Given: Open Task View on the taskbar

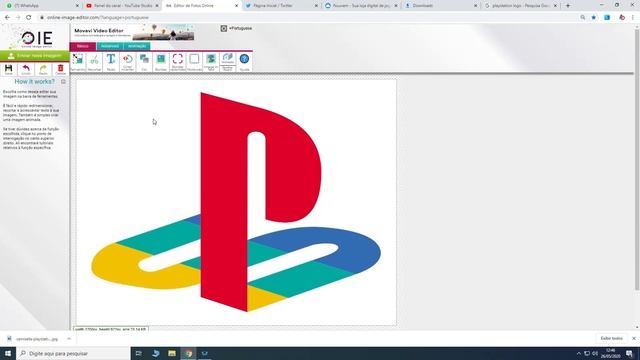Looking at the screenshot, I should coord(139,353).
